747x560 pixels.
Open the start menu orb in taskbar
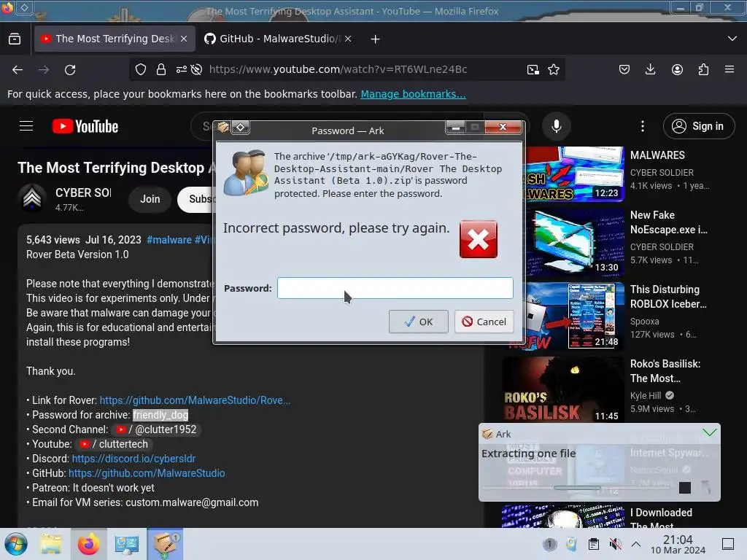[16, 544]
